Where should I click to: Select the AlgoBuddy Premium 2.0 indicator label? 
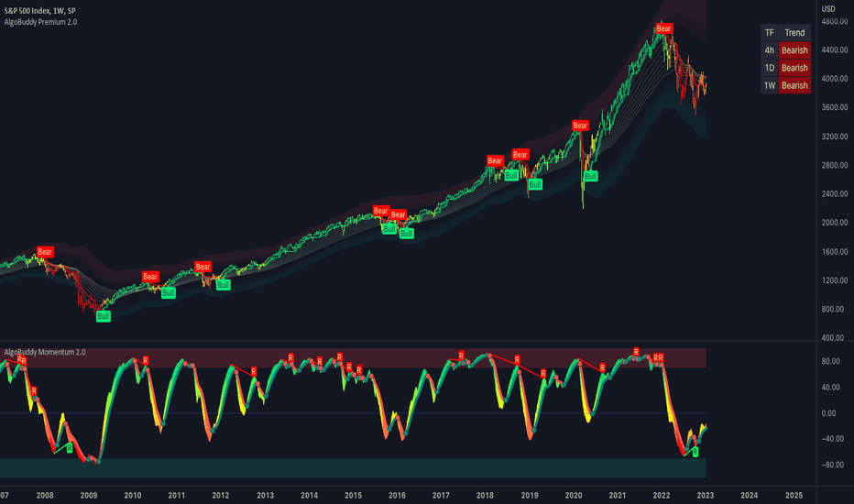(40, 22)
